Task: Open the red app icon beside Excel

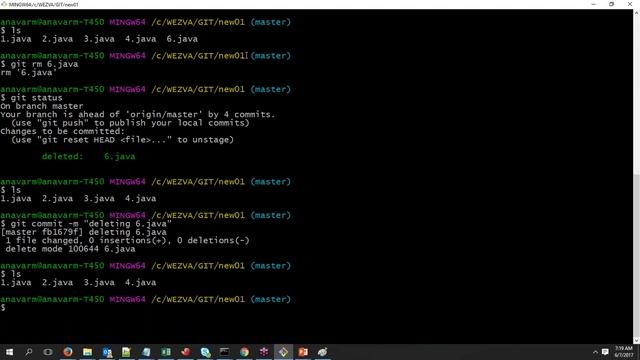Action: (x=185, y=352)
